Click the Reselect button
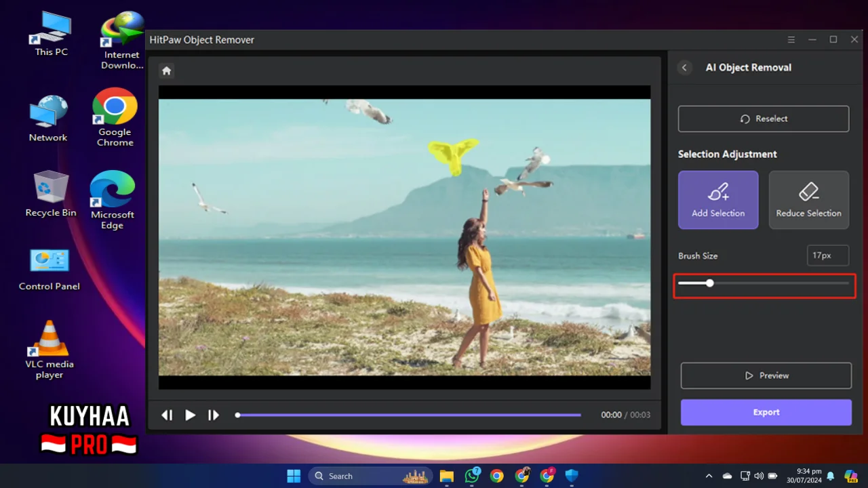Image resolution: width=868 pixels, height=488 pixels. 764,119
